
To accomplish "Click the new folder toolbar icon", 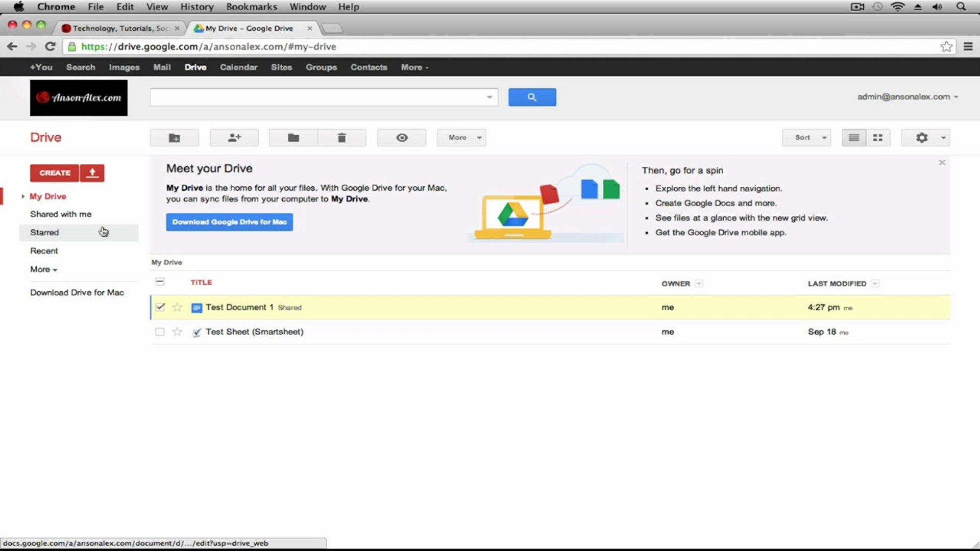I will 174,138.
